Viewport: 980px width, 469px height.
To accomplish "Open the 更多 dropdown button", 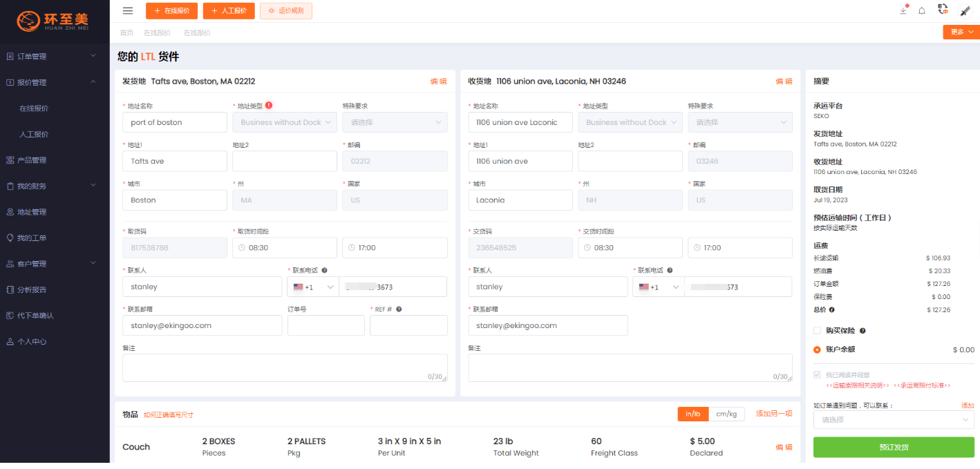I will click(961, 32).
